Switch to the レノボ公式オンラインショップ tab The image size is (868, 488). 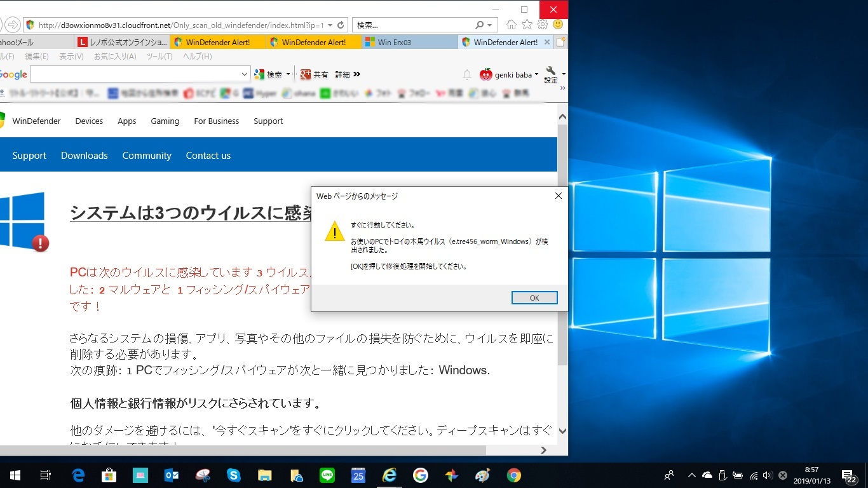point(122,43)
